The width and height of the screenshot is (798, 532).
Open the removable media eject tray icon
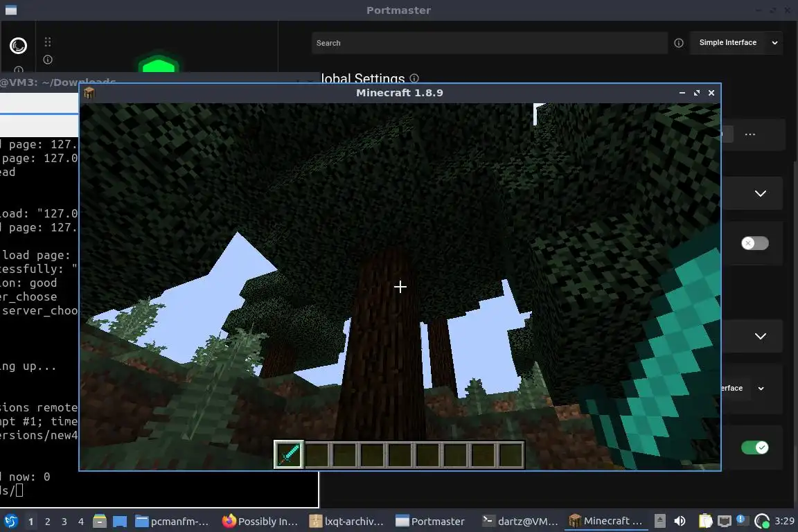point(659,521)
